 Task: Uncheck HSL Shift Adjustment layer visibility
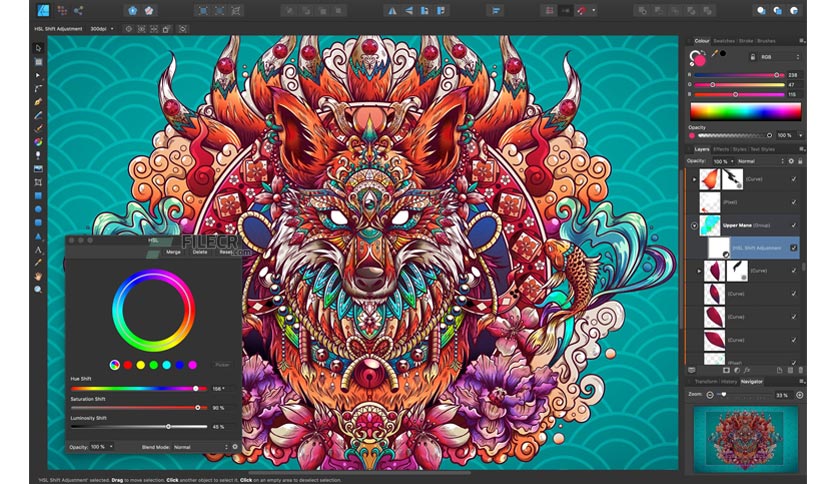tap(793, 248)
